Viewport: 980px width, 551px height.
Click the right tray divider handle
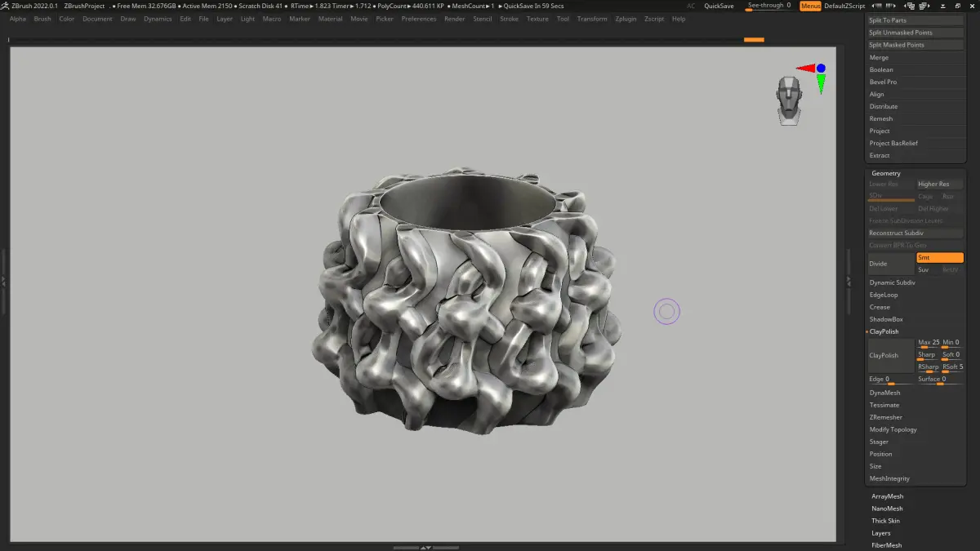848,282
